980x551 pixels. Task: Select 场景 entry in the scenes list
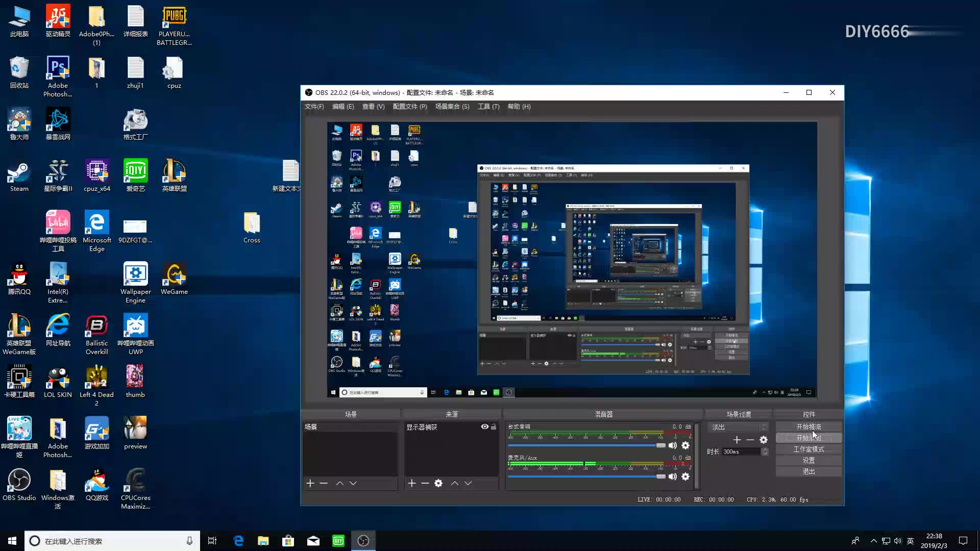coord(350,427)
